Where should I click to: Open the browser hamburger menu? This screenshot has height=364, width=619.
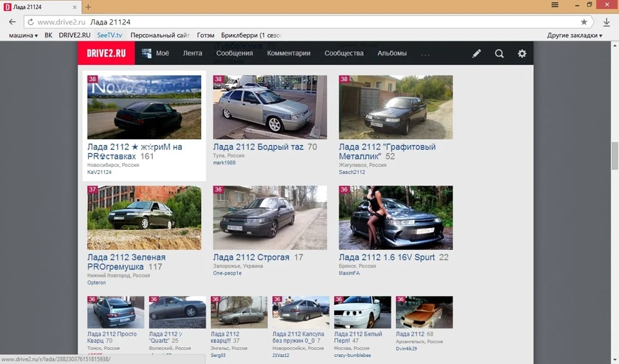pyautogui.click(x=555, y=5)
